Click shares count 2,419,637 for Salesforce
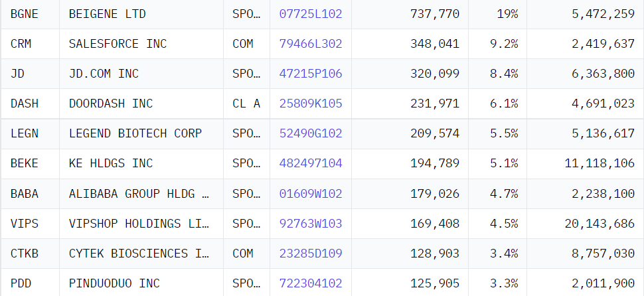 604,44
